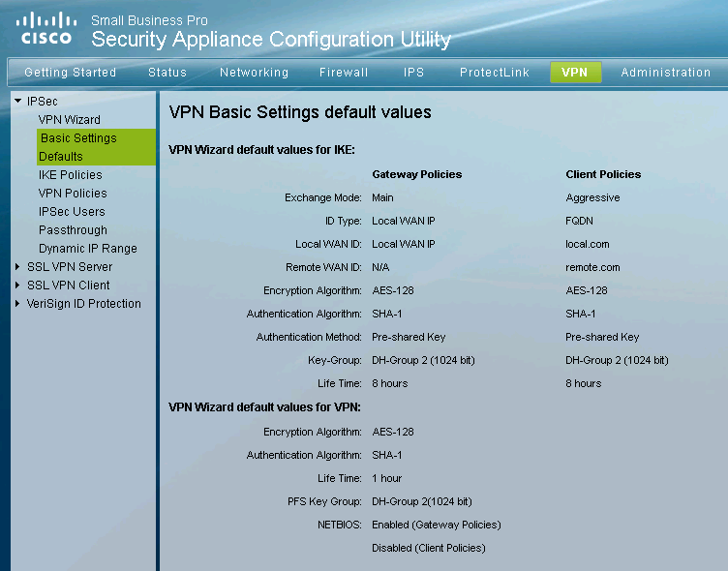Click the 'Gateway Policies' column header
This screenshot has width=728, height=571.
tap(417, 174)
